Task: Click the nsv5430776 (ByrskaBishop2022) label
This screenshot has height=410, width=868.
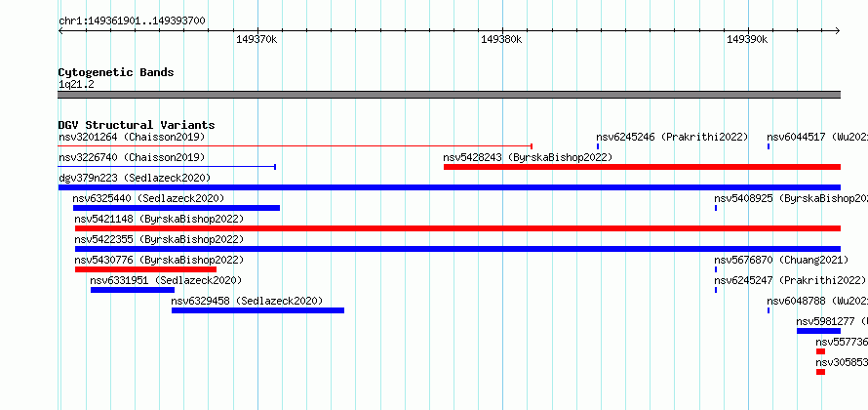Action: tap(159, 260)
